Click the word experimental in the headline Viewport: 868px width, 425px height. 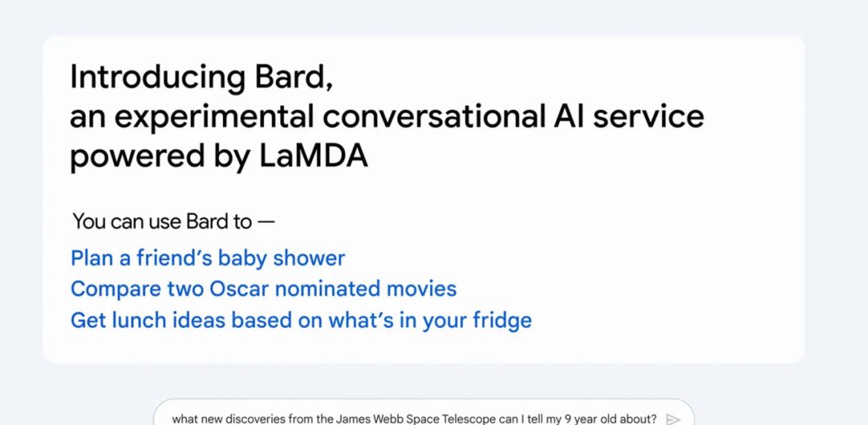coord(215,118)
